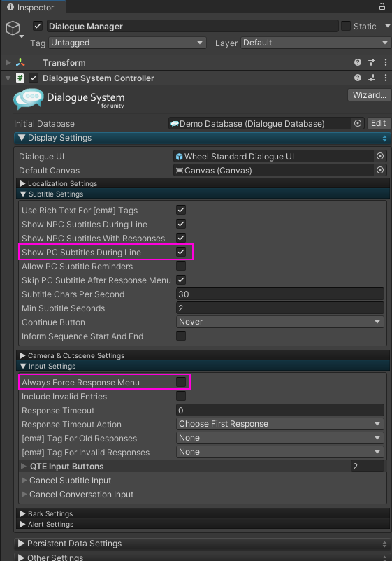The width and height of the screenshot is (392, 561).
Task: Expand the Alert Settings foldout
Action: coord(23,524)
